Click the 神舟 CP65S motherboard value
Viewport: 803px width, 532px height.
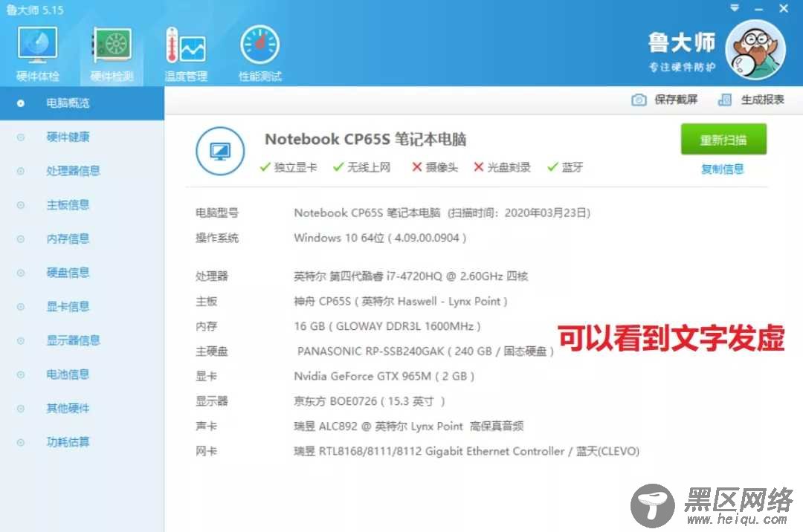(401, 302)
